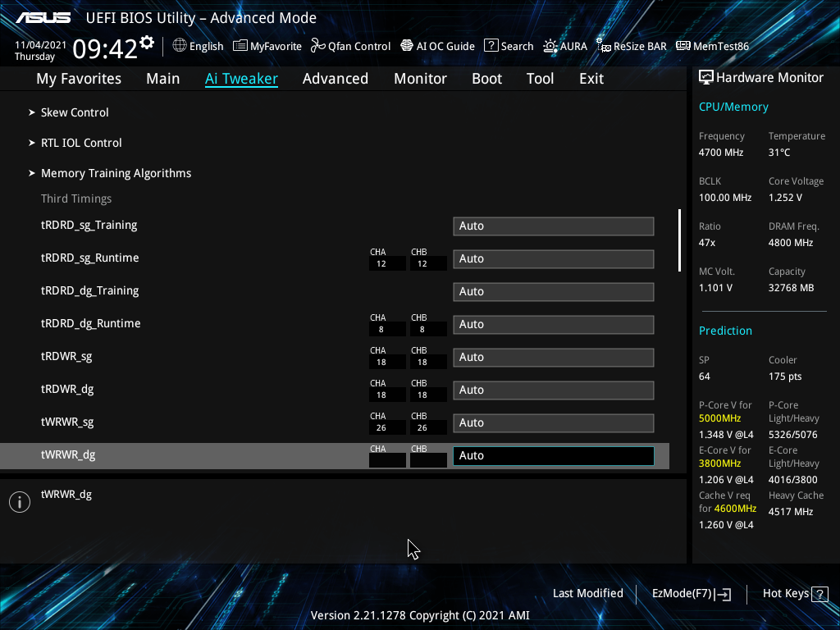Switch to Monitor tab
The image size is (840, 630).
421,79
